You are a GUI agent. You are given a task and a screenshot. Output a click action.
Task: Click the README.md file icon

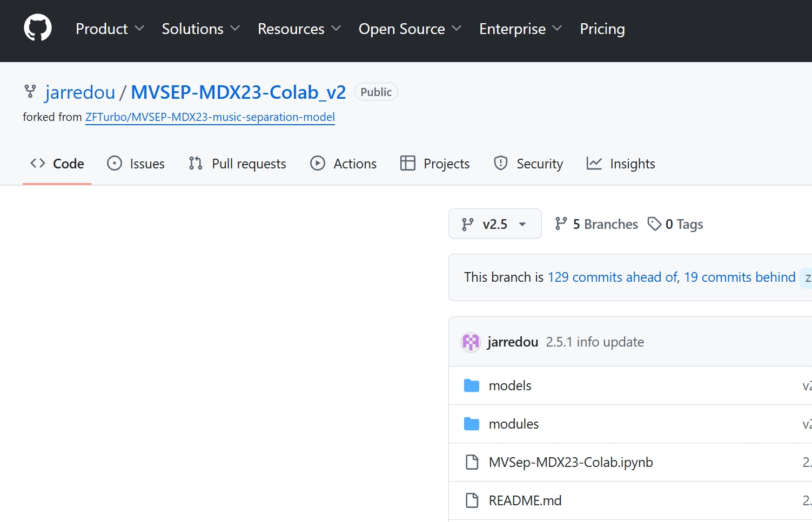472,500
